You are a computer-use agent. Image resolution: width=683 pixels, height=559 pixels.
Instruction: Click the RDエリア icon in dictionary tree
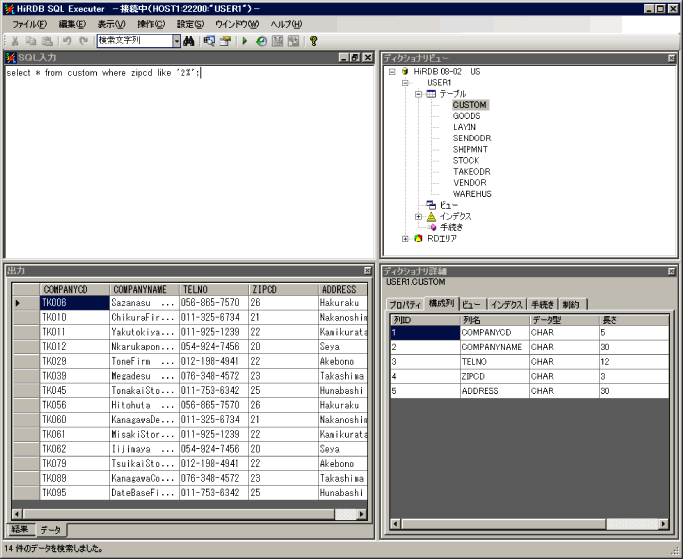pyautogui.click(x=418, y=239)
